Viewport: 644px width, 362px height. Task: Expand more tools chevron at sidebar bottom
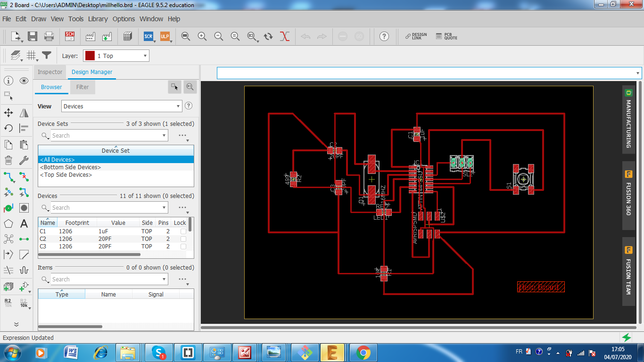tap(16, 324)
